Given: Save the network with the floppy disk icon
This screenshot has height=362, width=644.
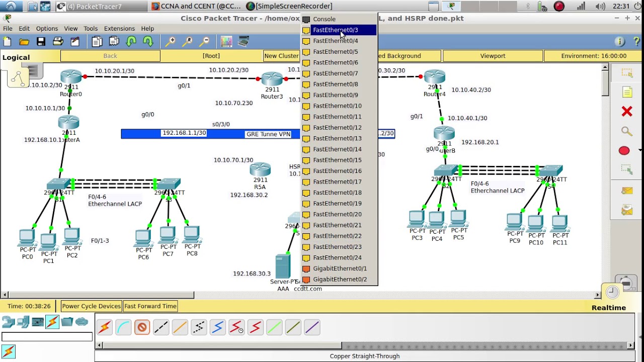Looking at the screenshot, I should [41, 42].
